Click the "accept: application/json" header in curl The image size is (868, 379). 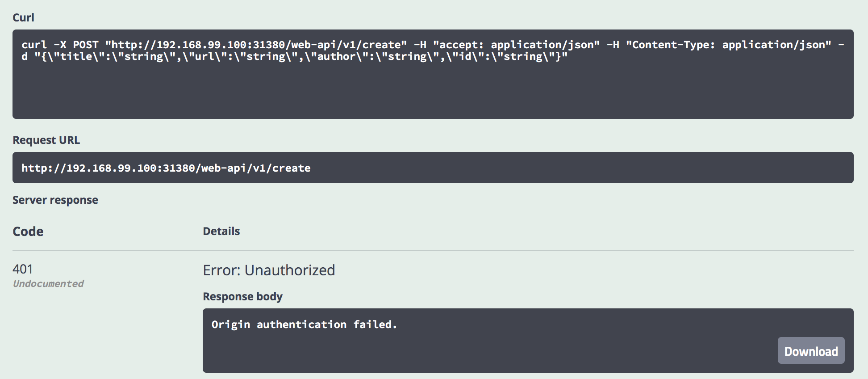click(x=516, y=45)
